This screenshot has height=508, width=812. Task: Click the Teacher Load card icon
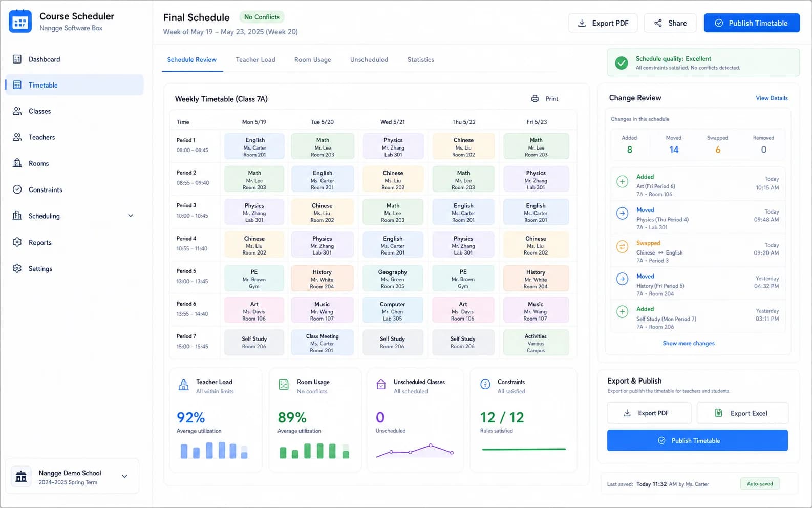[x=183, y=385]
